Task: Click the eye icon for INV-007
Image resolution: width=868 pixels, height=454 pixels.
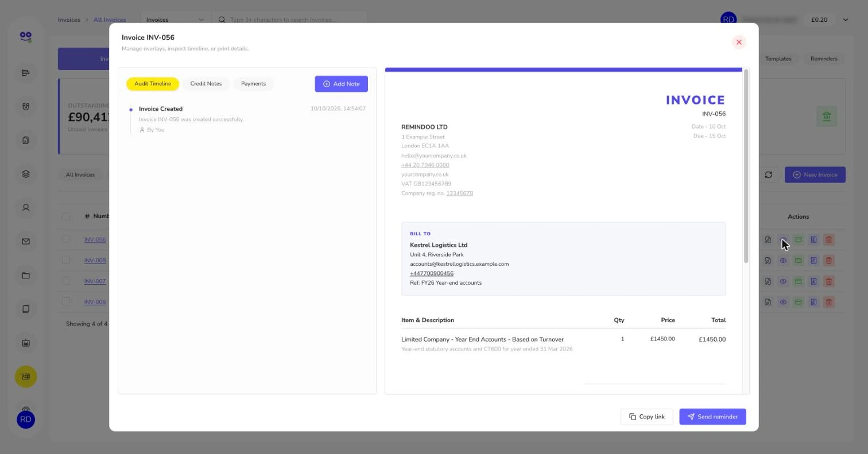Action: [x=783, y=281]
